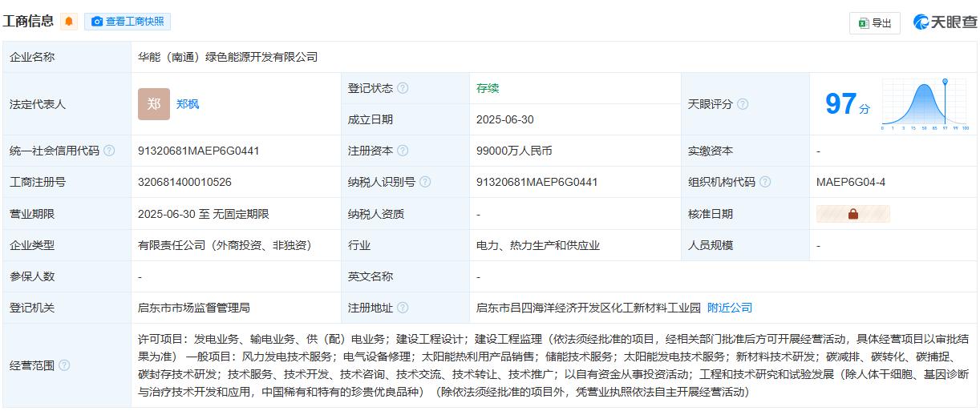Click 电力、热力生产和供应业 industry value
The width and height of the screenshot is (980, 411).
(x=538, y=245)
